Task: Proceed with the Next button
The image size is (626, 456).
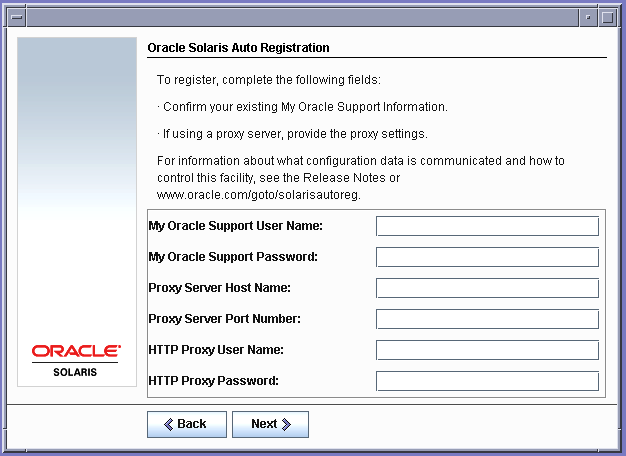Action: 270,424
